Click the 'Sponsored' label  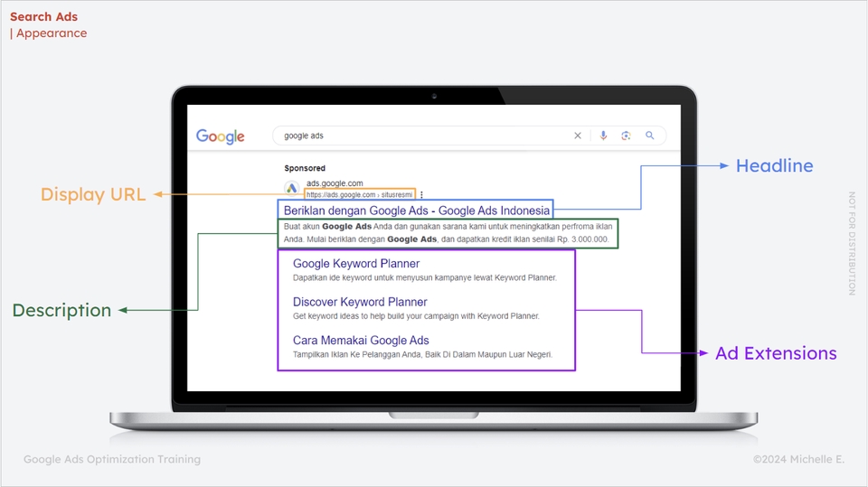(x=305, y=168)
